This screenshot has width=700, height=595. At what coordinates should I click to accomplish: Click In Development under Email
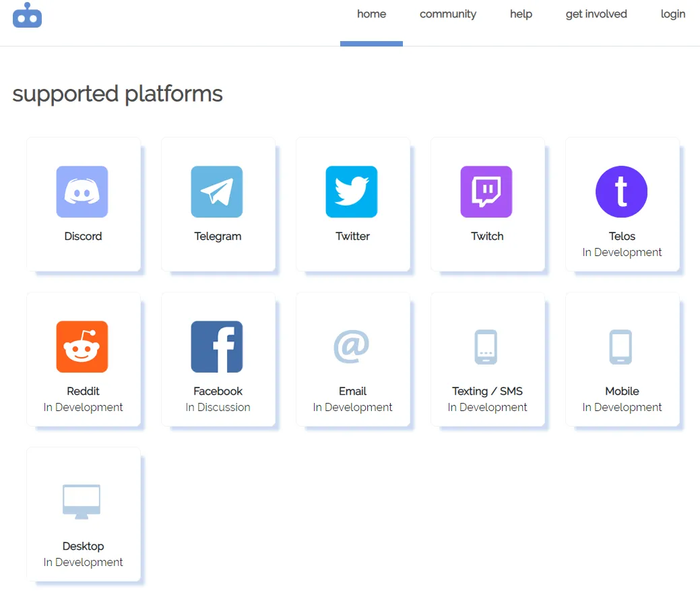coord(352,408)
